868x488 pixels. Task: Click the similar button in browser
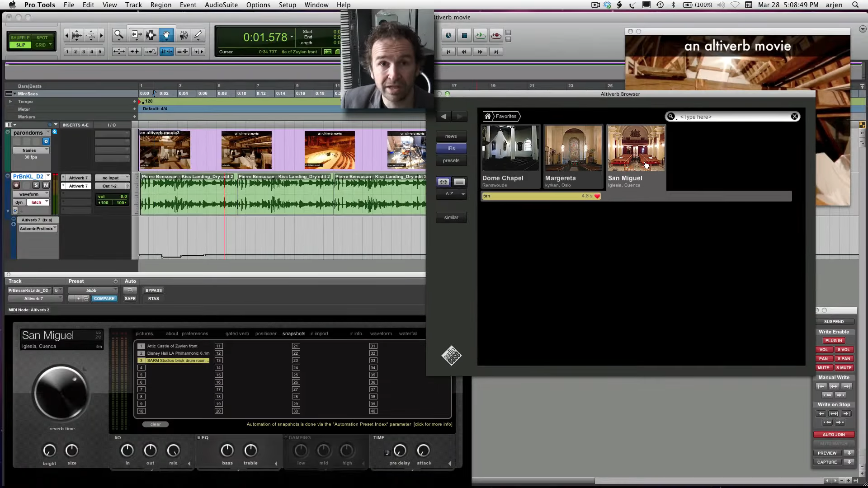pos(451,217)
